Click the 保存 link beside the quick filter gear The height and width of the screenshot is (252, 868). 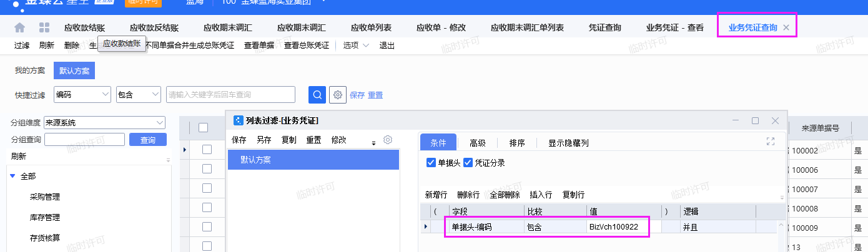point(357,95)
